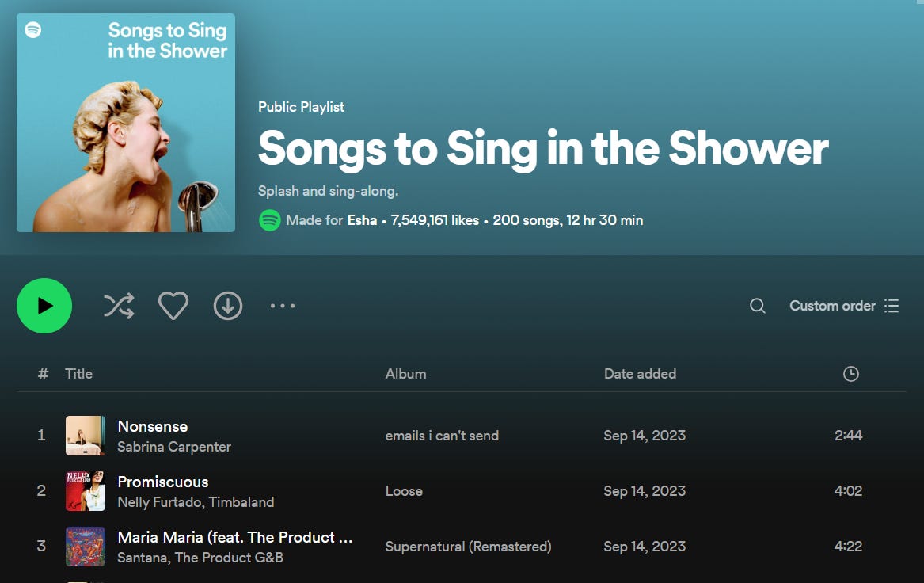Viewport: 924px width, 583px height.
Task: Sort tracks by the Date added column
Action: 641,373
